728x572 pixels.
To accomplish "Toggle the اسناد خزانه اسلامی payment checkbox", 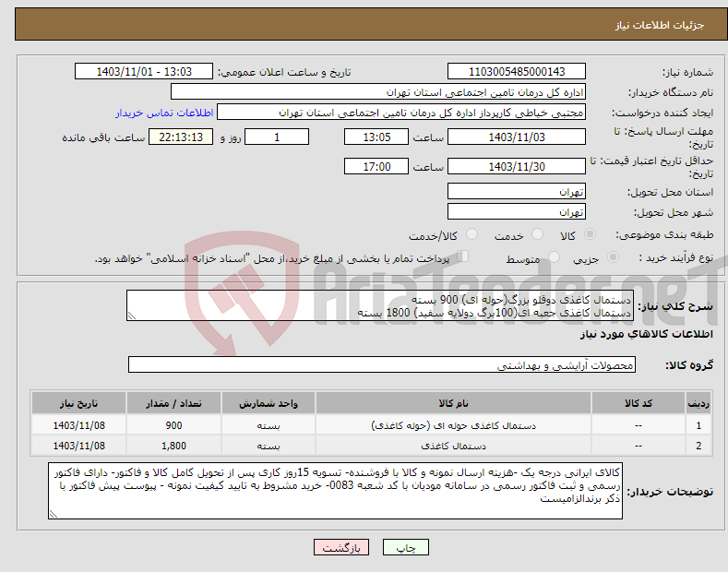I will point(463,256).
